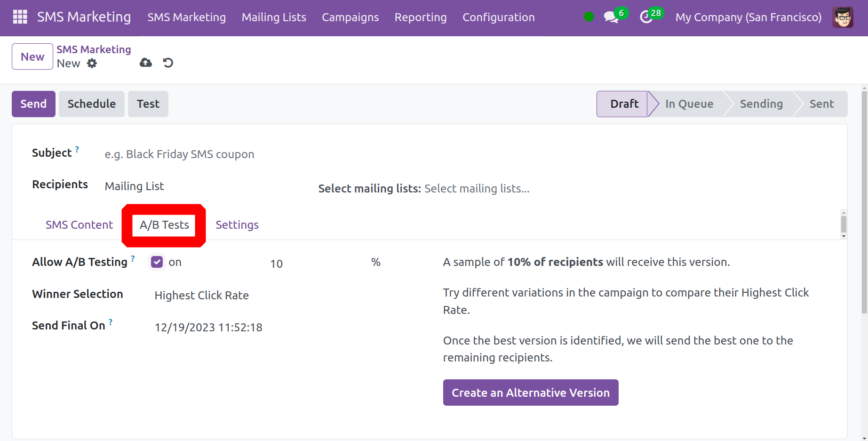Screen dimensions: 868x441
Task: Open the conversations chat icon
Action: pyautogui.click(x=611, y=17)
